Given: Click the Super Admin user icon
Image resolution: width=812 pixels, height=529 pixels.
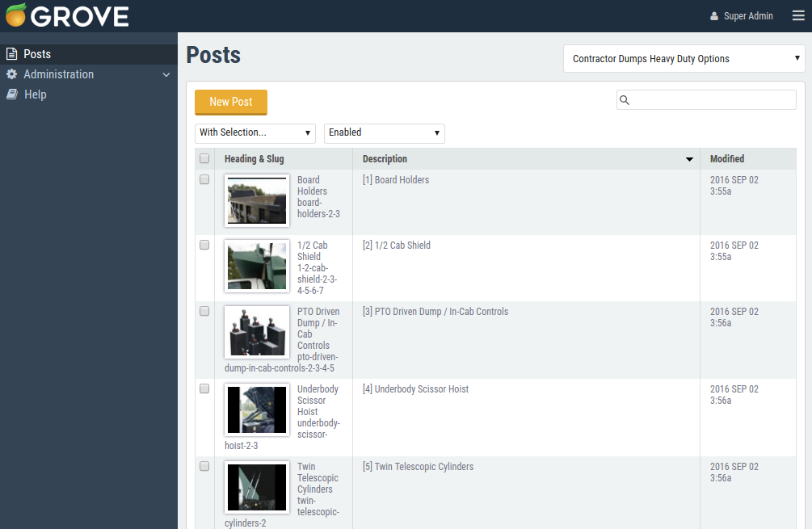Looking at the screenshot, I should (714, 15).
